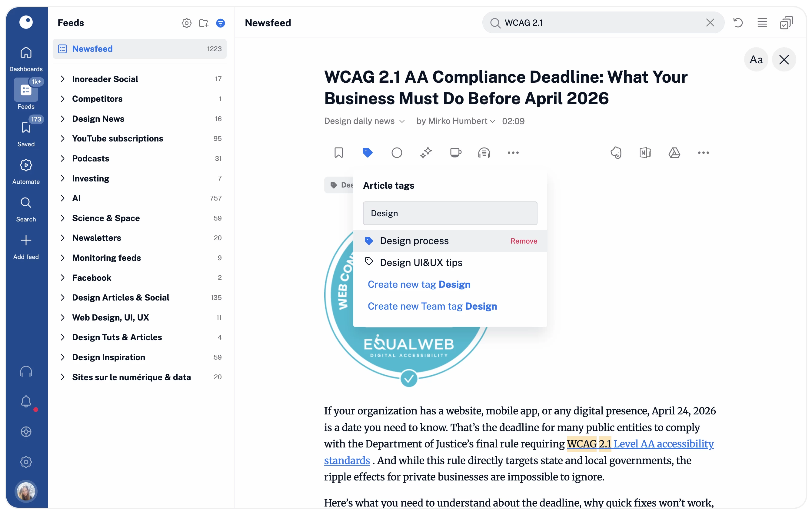Click Remove next to Design process tag
812x515 pixels.
coord(523,241)
